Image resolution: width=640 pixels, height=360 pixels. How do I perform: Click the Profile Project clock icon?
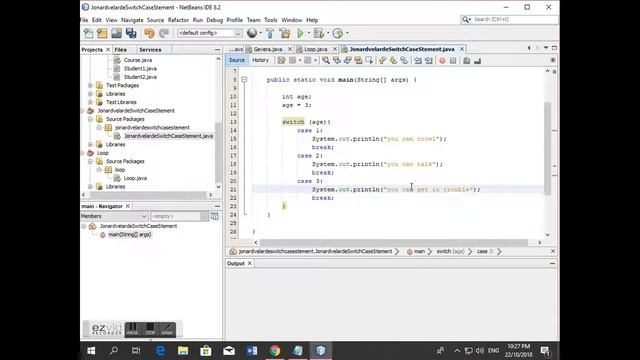(338, 33)
